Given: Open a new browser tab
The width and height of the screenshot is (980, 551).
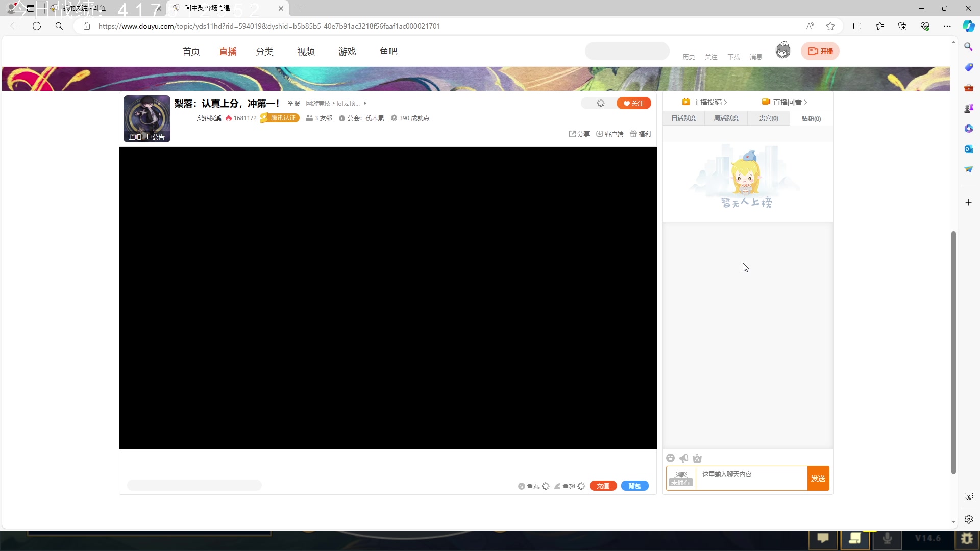Looking at the screenshot, I should (x=300, y=8).
